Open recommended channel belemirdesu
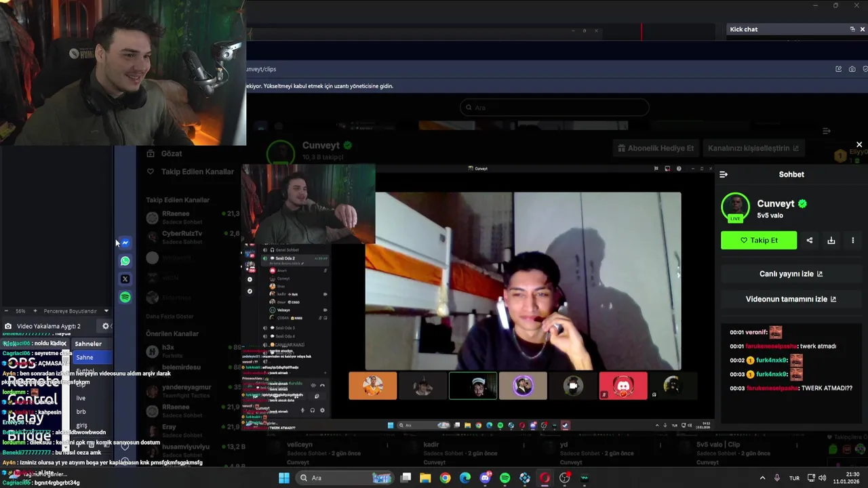This screenshot has width=868, height=488. [x=193, y=370]
